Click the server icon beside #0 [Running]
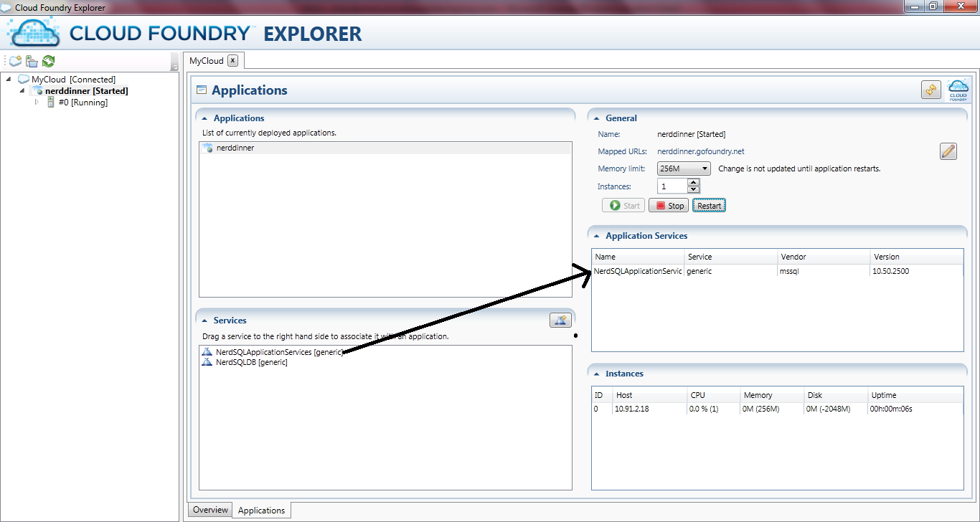The height and width of the screenshot is (522, 980). point(51,103)
